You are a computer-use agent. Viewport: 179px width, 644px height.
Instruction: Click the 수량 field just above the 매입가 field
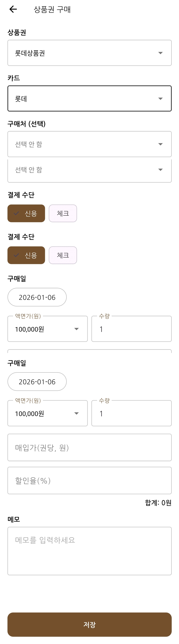click(x=131, y=414)
